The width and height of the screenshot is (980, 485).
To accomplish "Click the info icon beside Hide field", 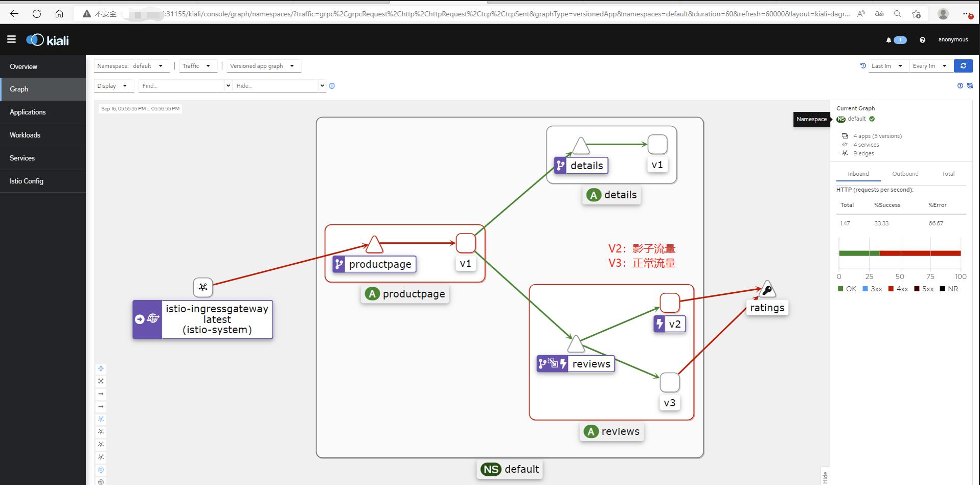I will [x=332, y=86].
